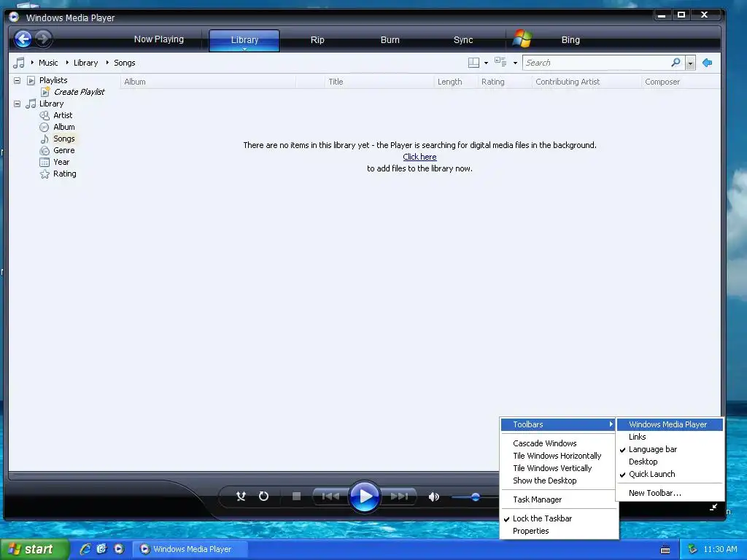Click the big blue Play button
Screen dimensions: 747x560
tap(365, 497)
